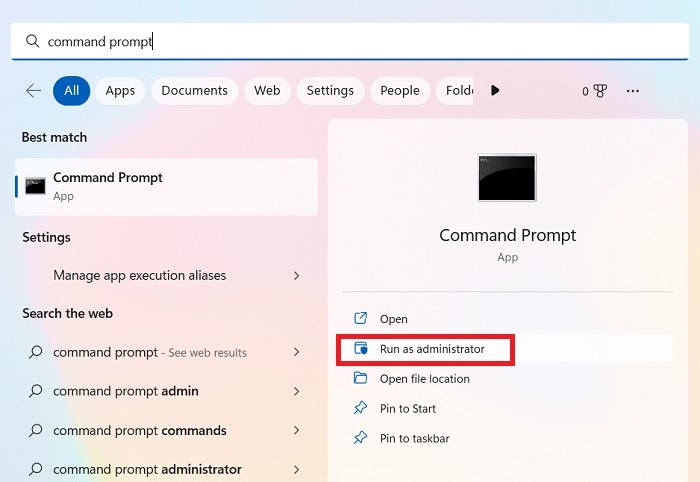Expand chevron beside command prompt administrator

pos(296,470)
